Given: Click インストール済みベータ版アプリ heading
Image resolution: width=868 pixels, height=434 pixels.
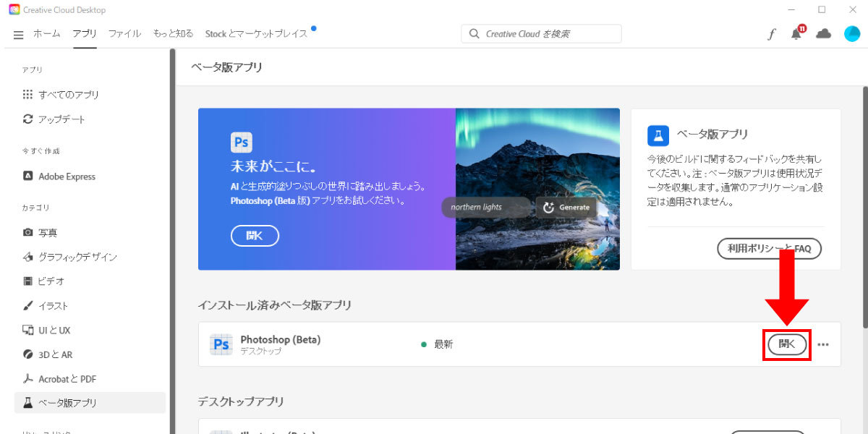Looking at the screenshot, I should (275, 305).
